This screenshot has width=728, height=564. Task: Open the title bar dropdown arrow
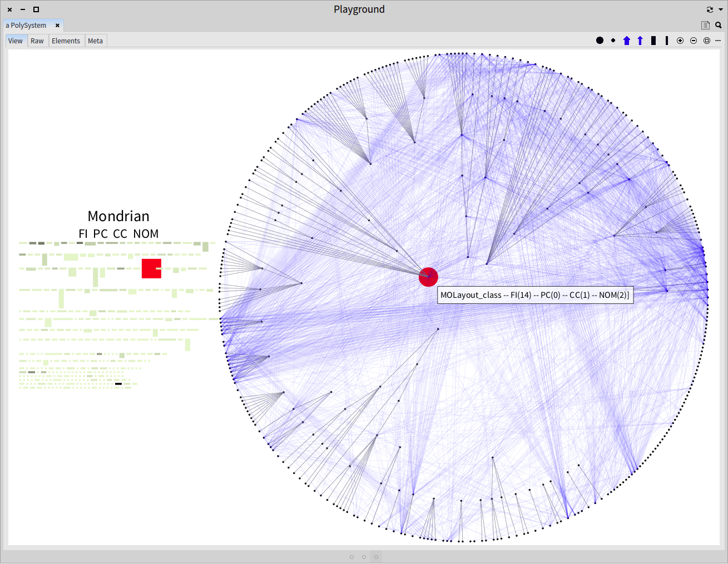(x=721, y=9)
